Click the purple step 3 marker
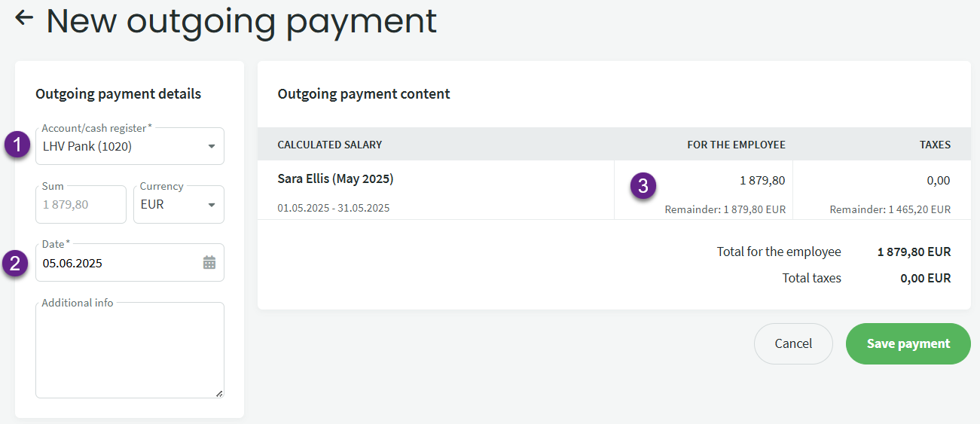The height and width of the screenshot is (424, 980). pos(642,185)
